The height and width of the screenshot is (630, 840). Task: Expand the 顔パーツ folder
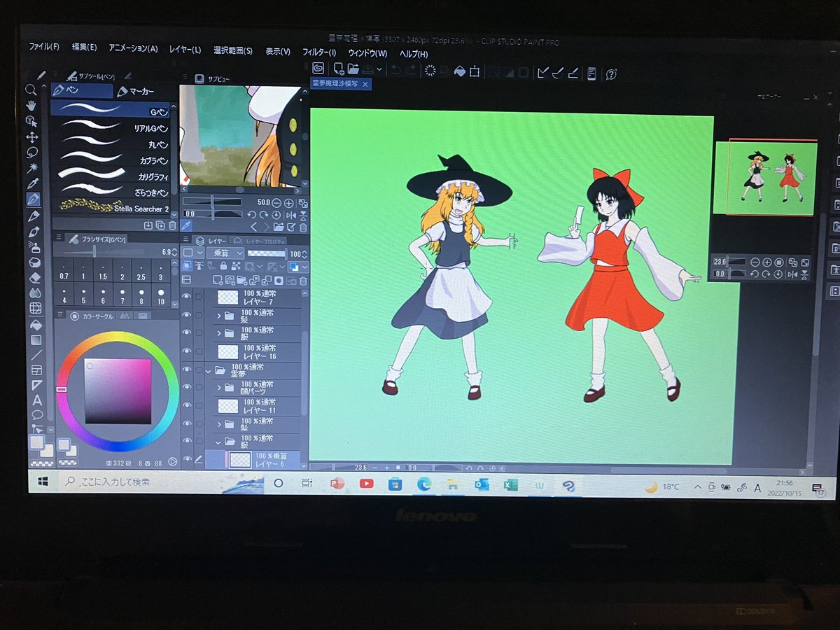pos(219,388)
